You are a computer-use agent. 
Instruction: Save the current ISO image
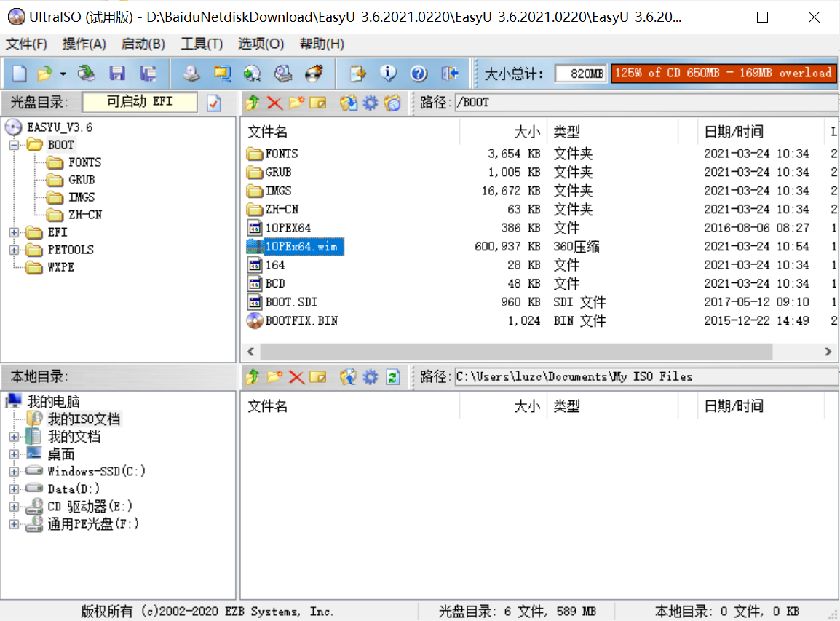click(x=116, y=74)
